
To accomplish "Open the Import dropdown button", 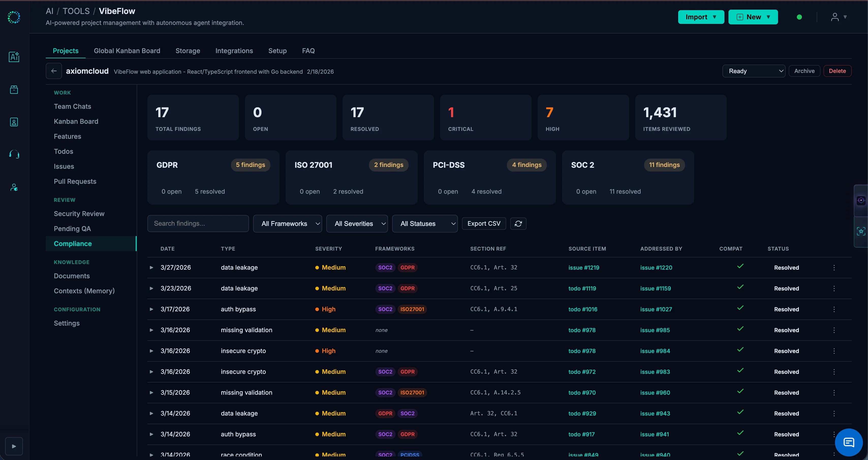I will [x=701, y=17].
